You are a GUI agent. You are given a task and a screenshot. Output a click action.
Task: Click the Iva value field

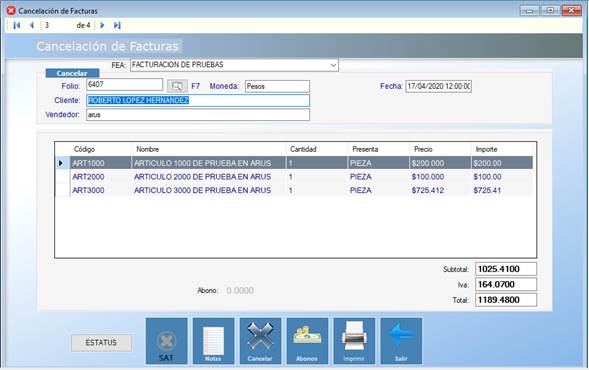[506, 284]
